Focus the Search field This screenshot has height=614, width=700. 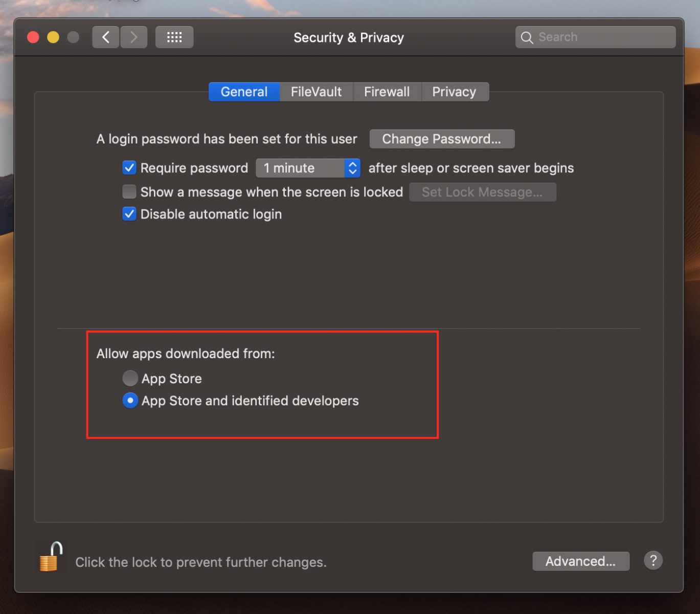(x=596, y=37)
